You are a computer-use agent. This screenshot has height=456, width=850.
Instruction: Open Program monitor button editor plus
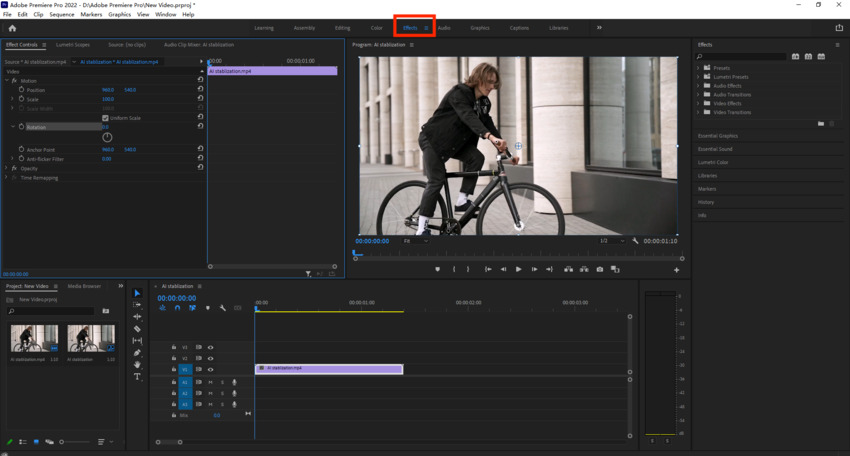[x=677, y=270]
